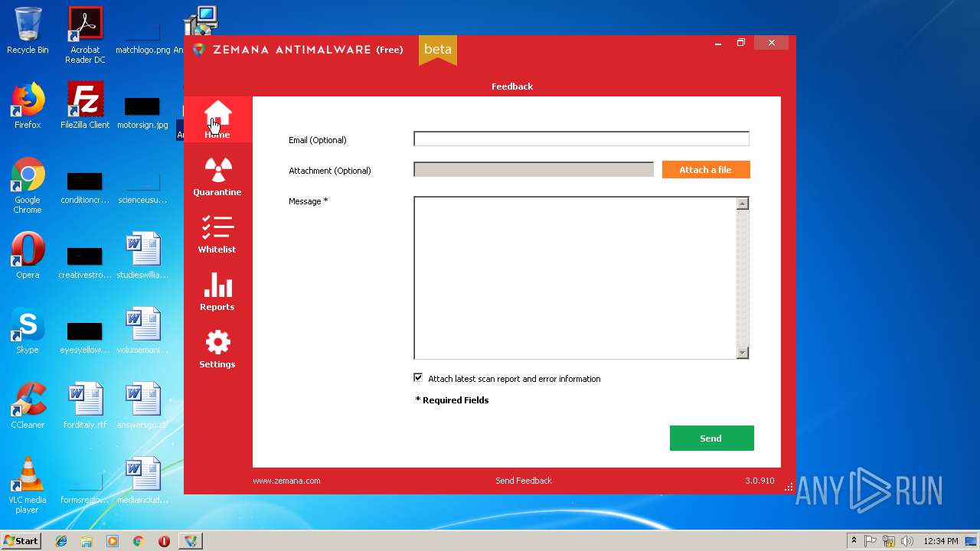Click the message box scroll up arrow

pyautogui.click(x=742, y=204)
